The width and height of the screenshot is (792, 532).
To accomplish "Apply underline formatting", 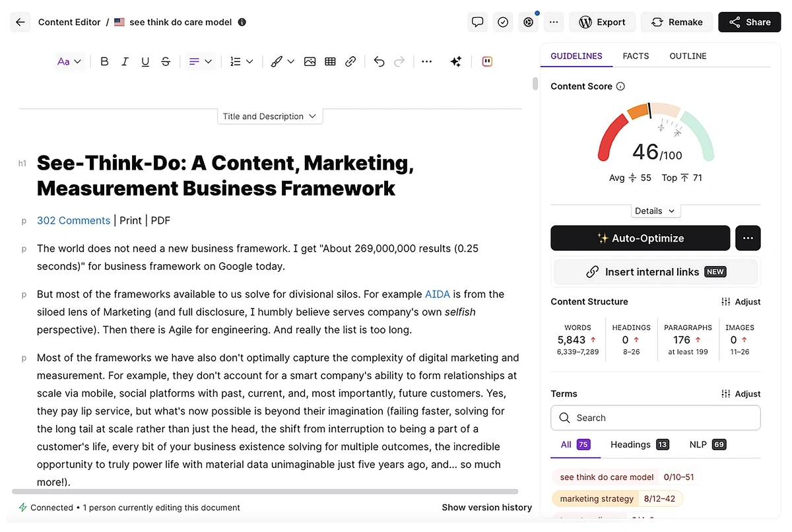I will click(145, 61).
